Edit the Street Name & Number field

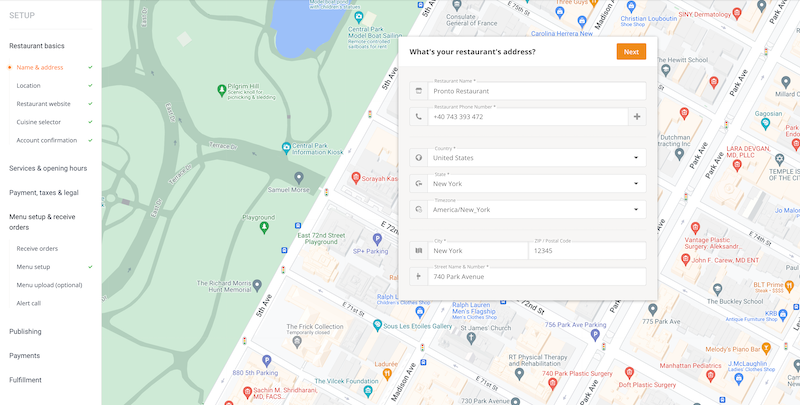point(537,276)
